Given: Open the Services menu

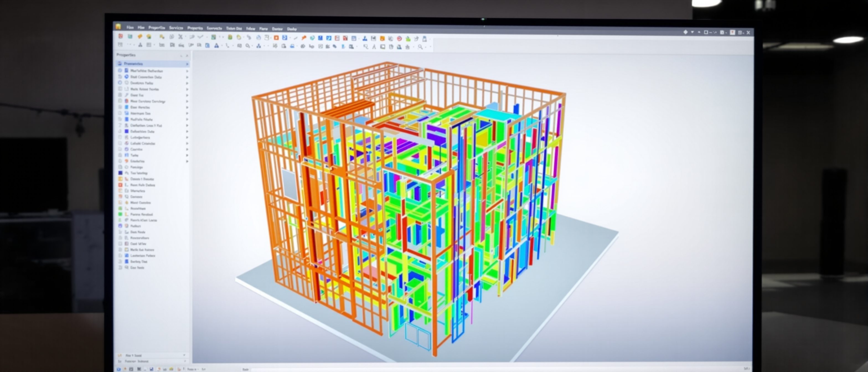Looking at the screenshot, I should click(176, 28).
